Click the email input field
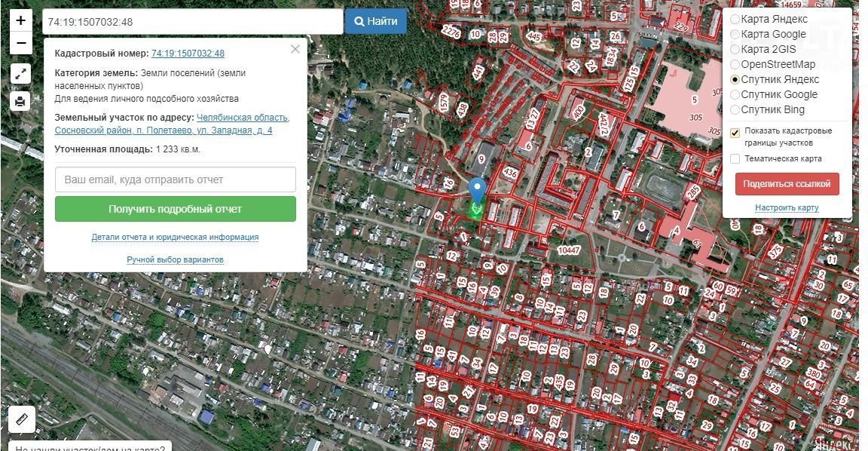Viewport: 868px width, 451px height. pos(175,179)
